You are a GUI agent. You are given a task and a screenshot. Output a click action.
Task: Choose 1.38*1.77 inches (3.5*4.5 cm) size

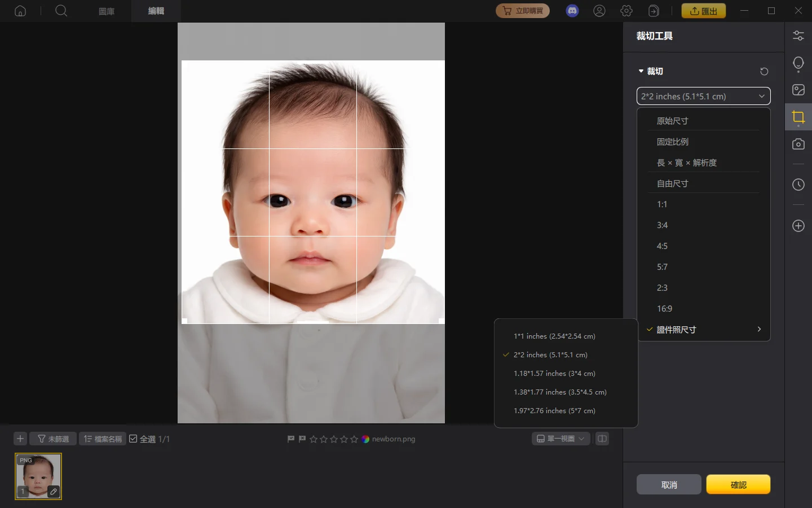coord(560,392)
